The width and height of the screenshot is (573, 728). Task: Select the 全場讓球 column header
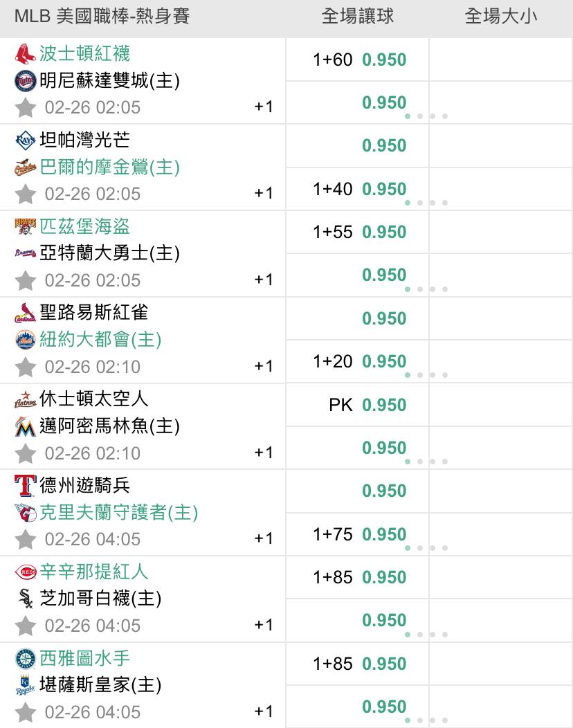(x=357, y=17)
